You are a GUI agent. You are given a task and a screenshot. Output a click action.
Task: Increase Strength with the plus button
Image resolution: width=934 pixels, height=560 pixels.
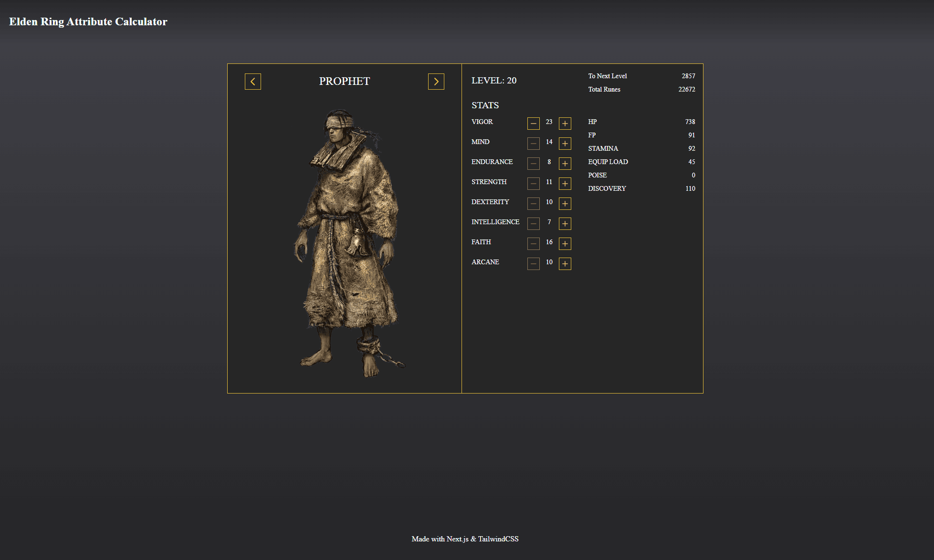click(x=565, y=184)
